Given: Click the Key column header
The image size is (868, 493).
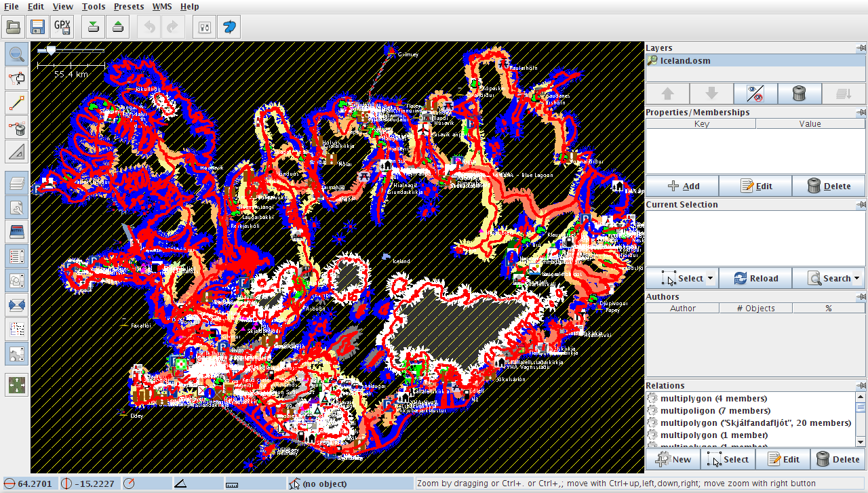Looking at the screenshot, I should [702, 124].
